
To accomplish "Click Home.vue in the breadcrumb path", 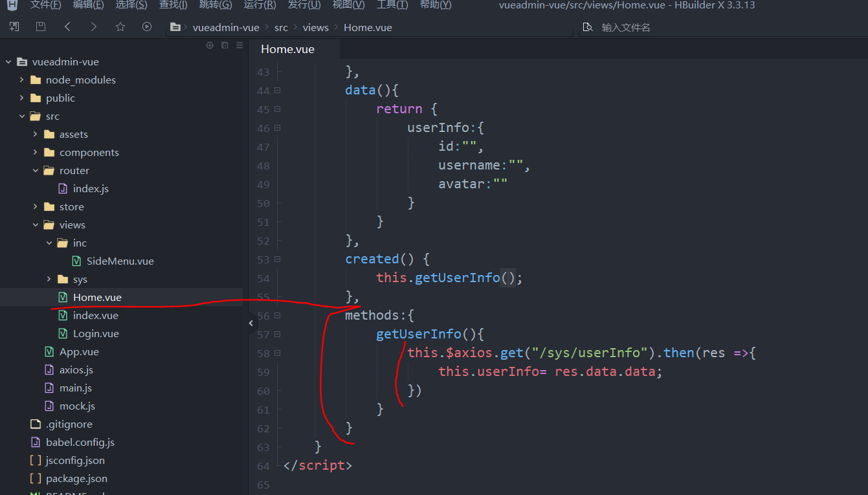I will coord(368,27).
